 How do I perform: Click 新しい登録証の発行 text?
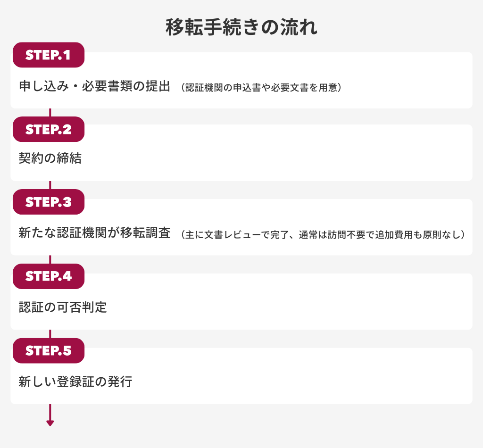75,382
